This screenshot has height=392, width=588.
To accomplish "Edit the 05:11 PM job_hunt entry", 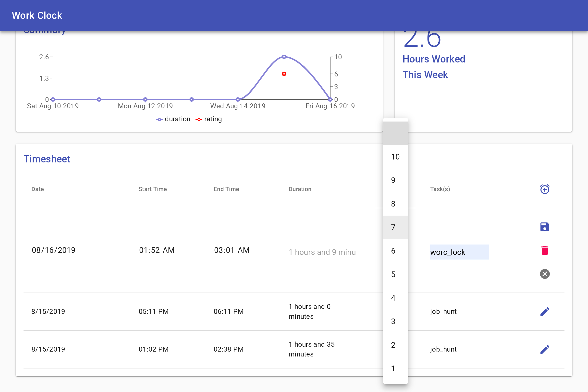I will point(544,311).
